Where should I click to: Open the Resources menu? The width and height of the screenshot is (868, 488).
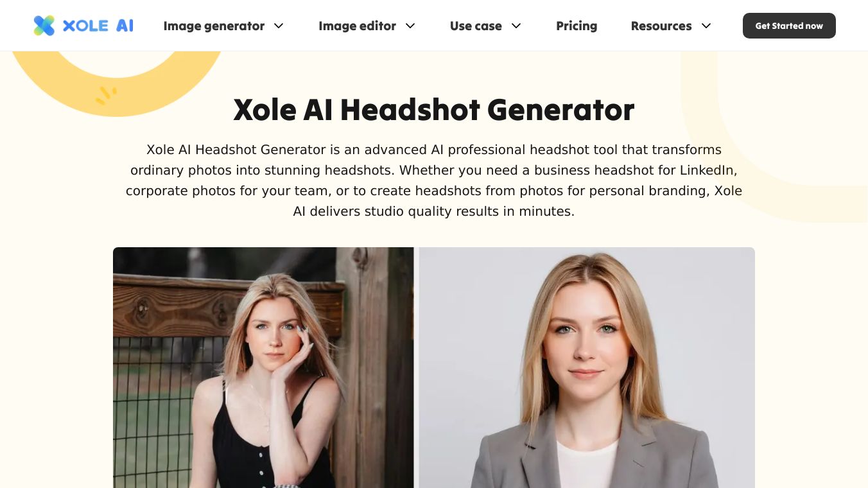(x=661, y=26)
